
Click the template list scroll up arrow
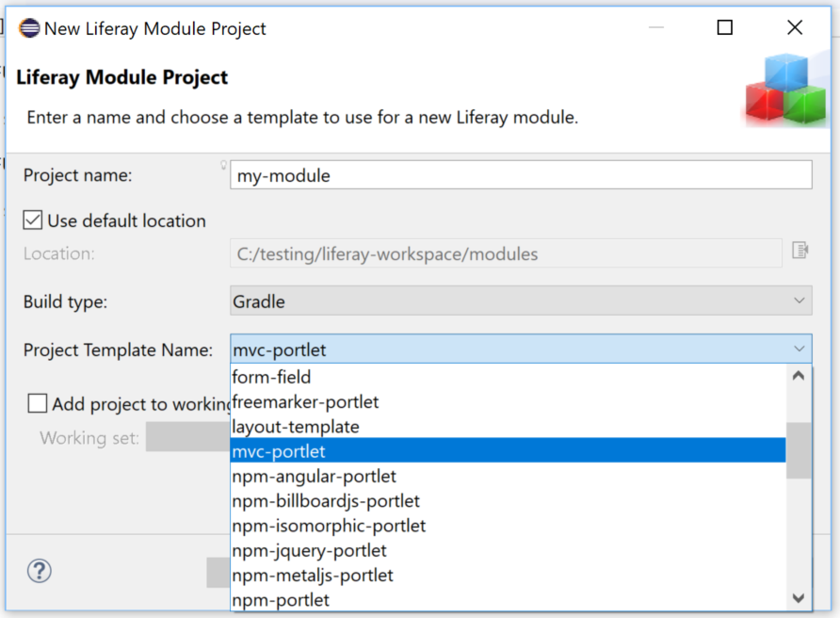tap(799, 376)
